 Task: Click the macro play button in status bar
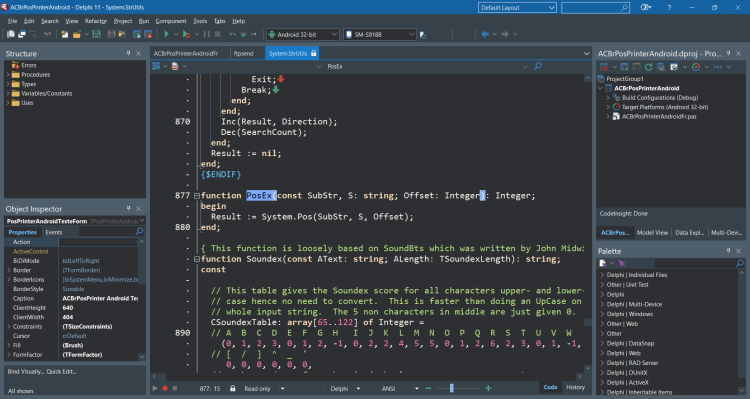click(x=155, y=388)
